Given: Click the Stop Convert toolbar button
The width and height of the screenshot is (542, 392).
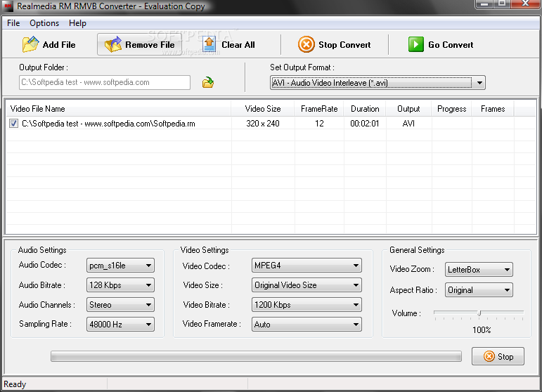Looking at the screenshot, I should (334, 44).
